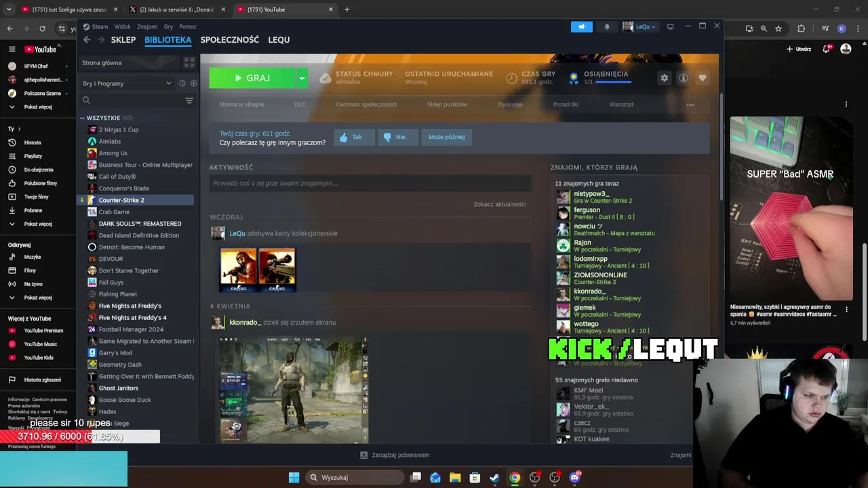This screenshot has width=868, height=488.
Task: Open YouTube notifications bell
Action: pyautogui.click(x=827, y=49)
